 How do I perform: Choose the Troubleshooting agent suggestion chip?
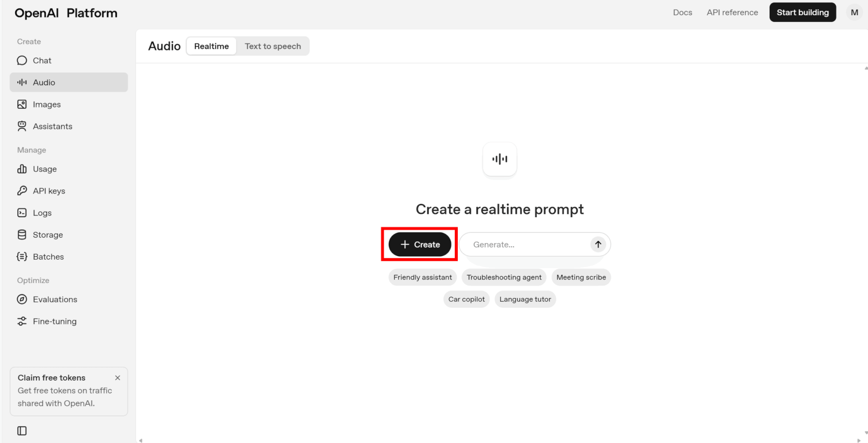click(x=504, y=277)
